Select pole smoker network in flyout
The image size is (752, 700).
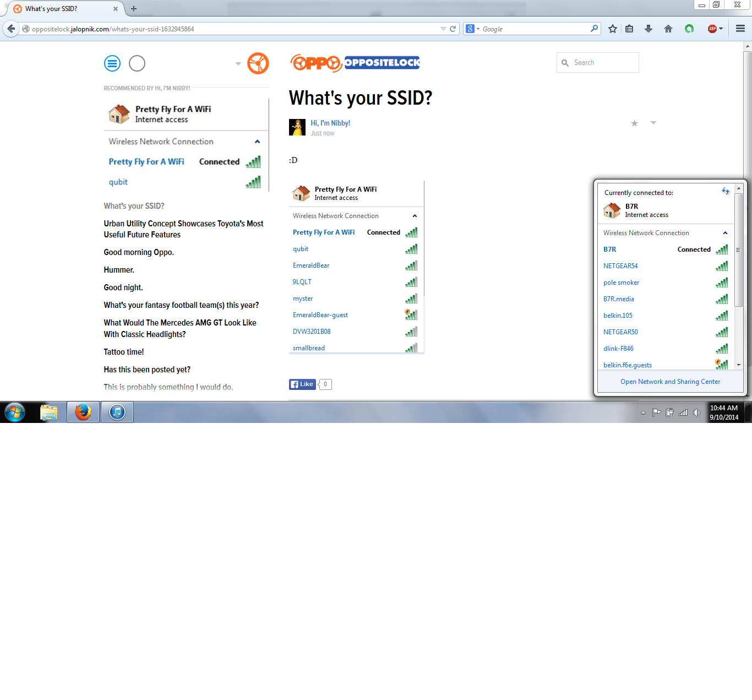(x=666, y=283)
